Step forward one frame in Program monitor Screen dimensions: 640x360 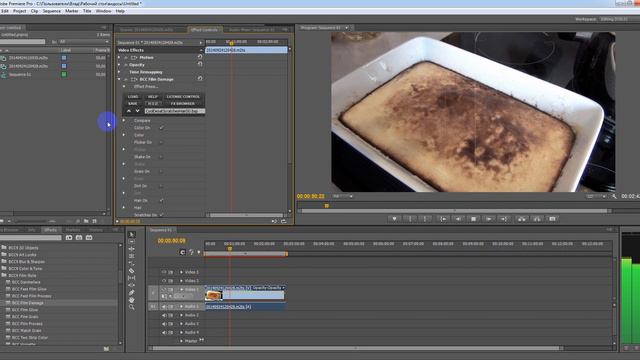coord(489,219)
